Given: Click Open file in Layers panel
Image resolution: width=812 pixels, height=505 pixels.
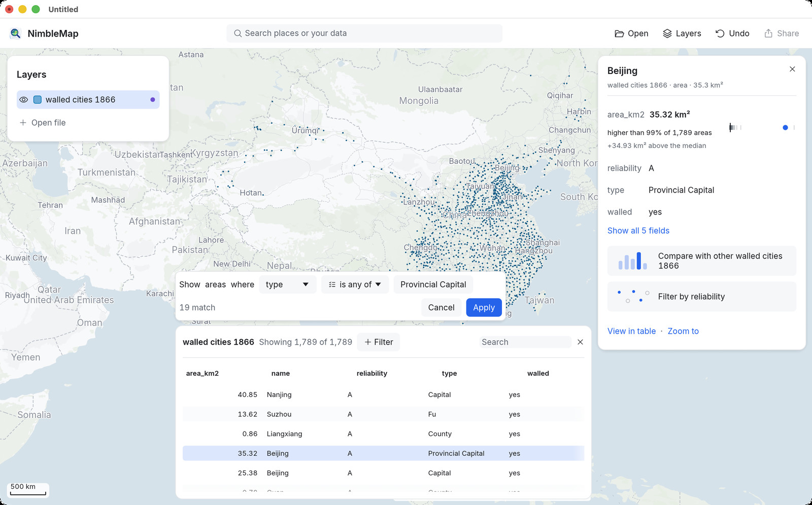Looking at the screenshot, I should 43,123.
